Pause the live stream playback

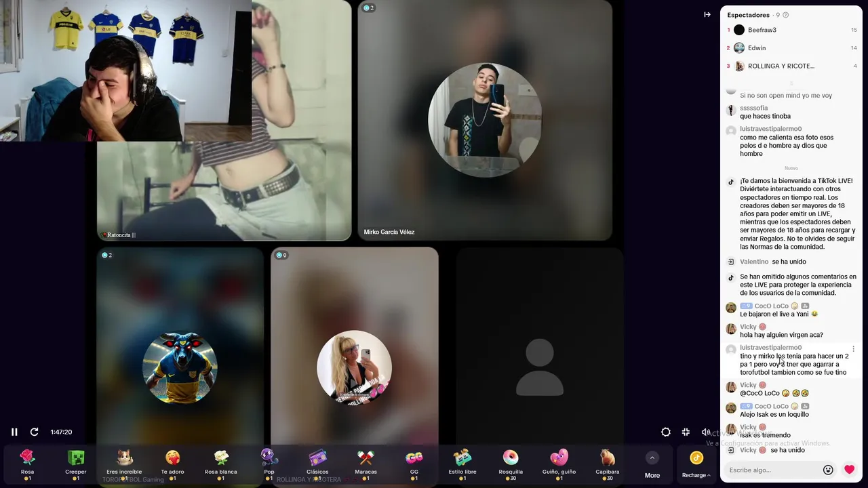[14, 432]
